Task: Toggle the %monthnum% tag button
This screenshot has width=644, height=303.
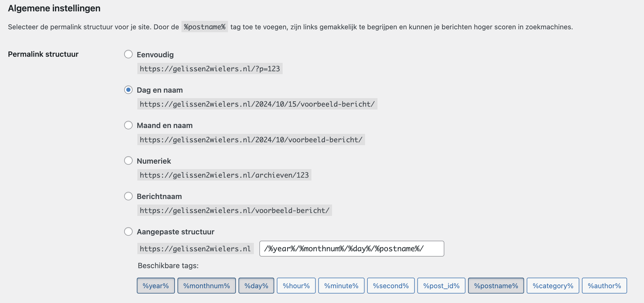Action: 207,286
